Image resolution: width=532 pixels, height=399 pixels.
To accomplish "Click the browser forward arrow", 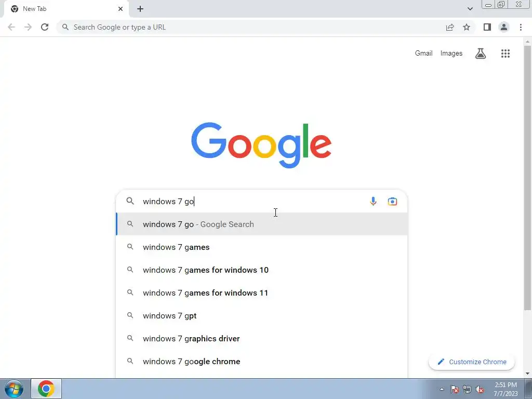I will click(x=28, y=27).
